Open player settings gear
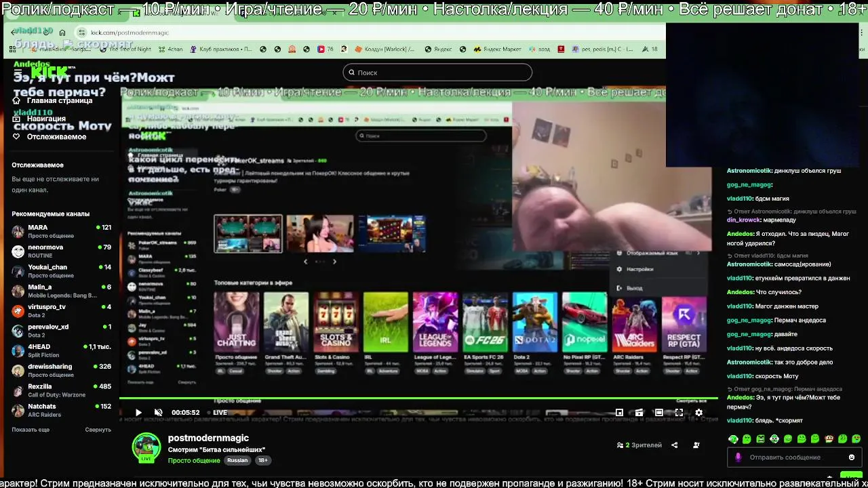This screenshot has width=868, height=488. point(698,412)
